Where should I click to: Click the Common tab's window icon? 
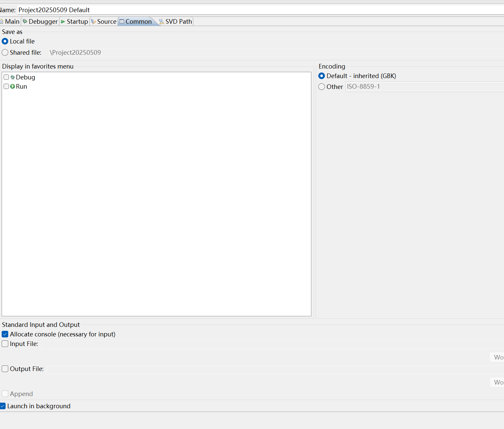(121, 21)
